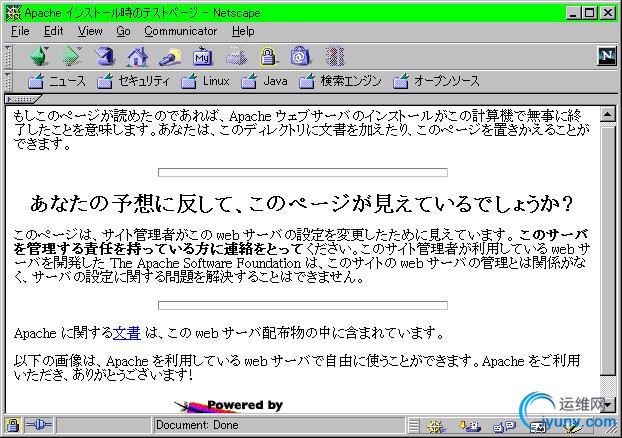
Task: Open the File menu
Action: pyautogui.click(x=20, y=31)
